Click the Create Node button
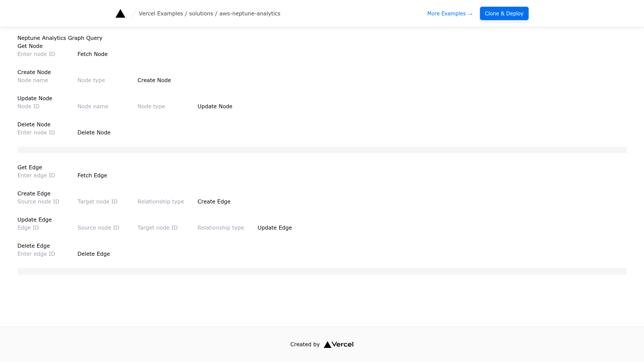Screen dimensions: 644x362 [154, 80]
